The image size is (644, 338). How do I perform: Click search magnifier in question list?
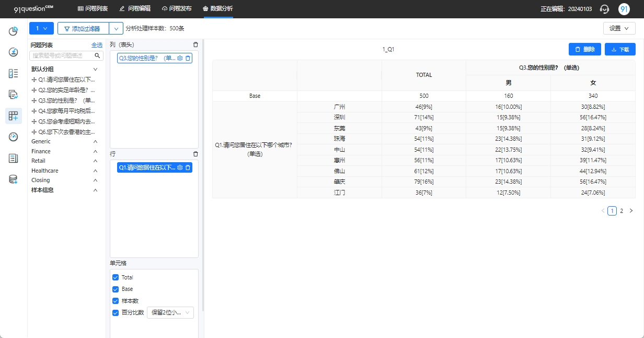point(97,55)
